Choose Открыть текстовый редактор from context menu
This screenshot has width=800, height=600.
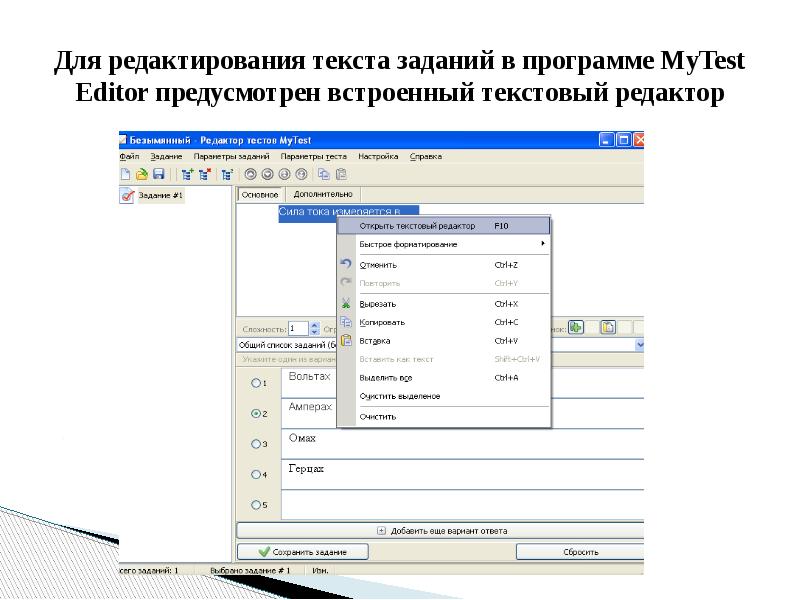(418, 226)
